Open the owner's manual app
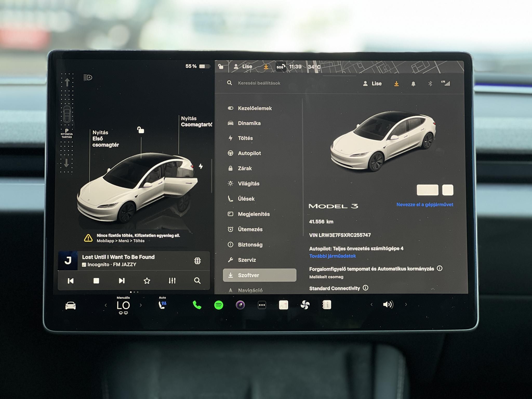This screenshot has width=532, height=399. (327, 305)
